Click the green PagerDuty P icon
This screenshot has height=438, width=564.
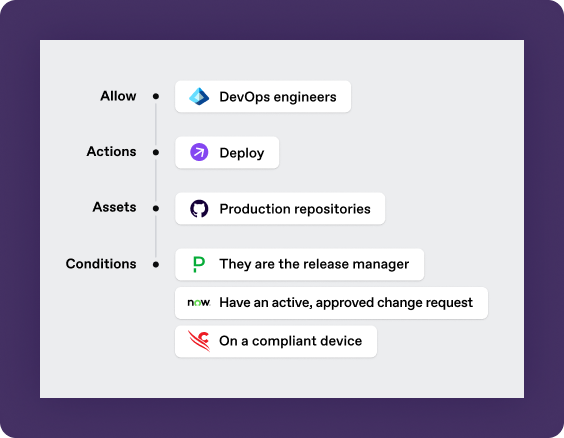tap(199, 264)
